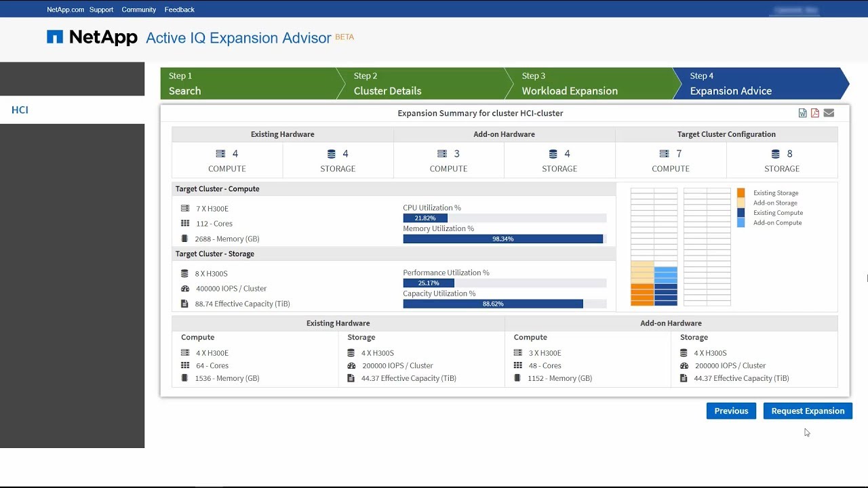Click the Existing Hardware storage count icon

(x=332, y=154)
